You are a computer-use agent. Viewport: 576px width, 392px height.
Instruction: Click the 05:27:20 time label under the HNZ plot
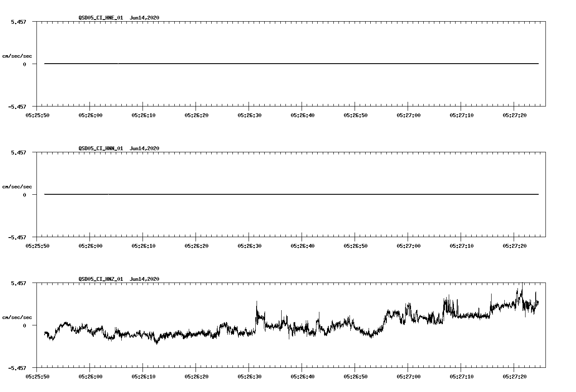click(x=514, y=376)
